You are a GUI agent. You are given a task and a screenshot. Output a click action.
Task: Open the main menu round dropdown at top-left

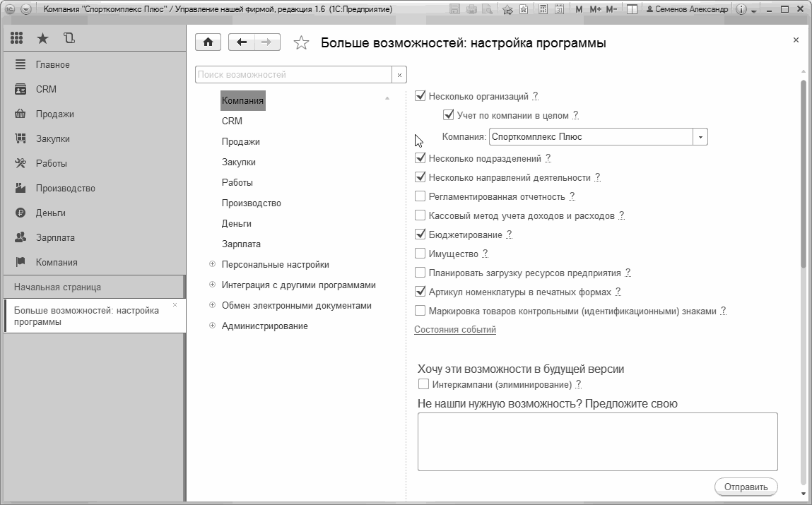(x=25, y=9)
